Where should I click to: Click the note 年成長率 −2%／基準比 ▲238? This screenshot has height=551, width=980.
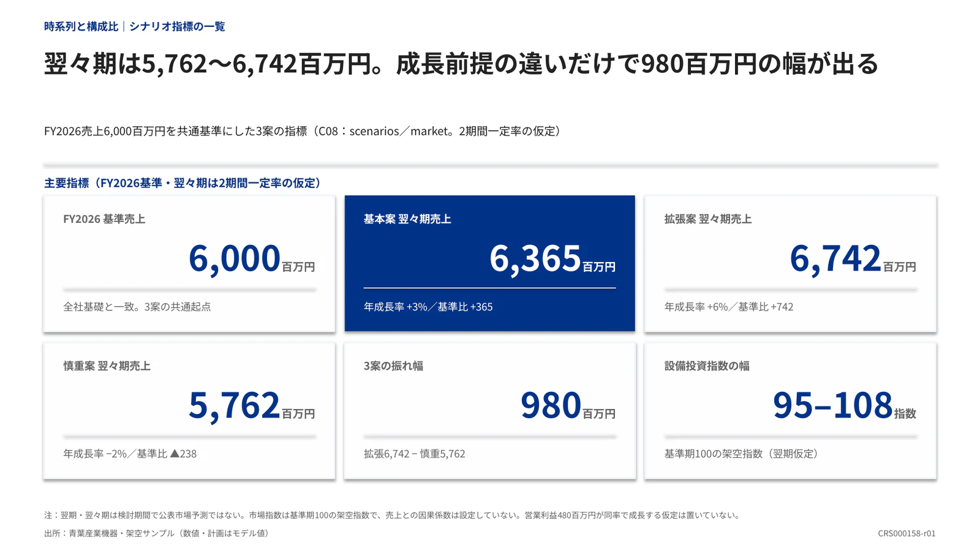coord(130,454)
